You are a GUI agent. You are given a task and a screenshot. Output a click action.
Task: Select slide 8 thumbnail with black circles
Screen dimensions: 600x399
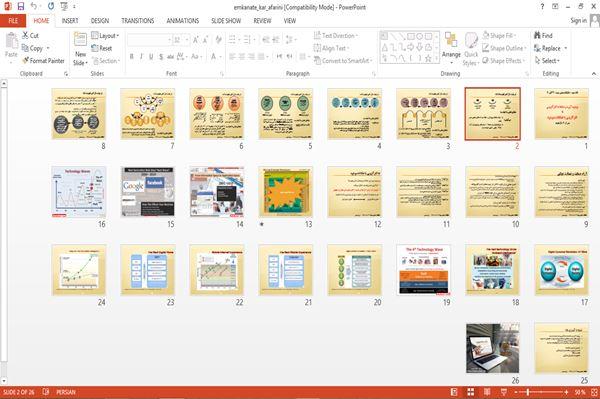[79, 114]
